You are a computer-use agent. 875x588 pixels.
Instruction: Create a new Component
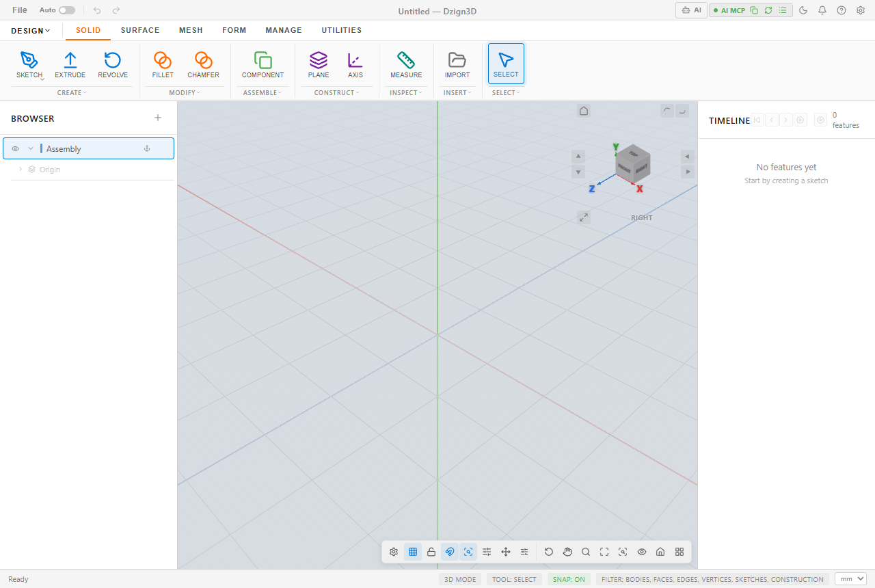coord(262,65)
